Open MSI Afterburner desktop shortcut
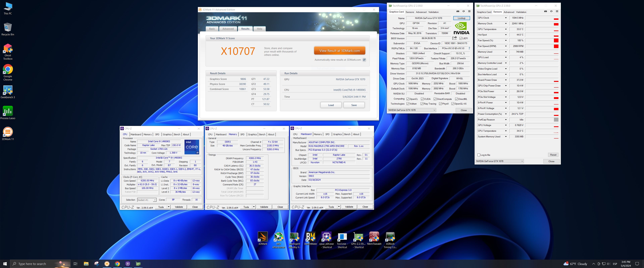Screen dimensions: 644x268 pyautogui.click(x=279, y=240)
